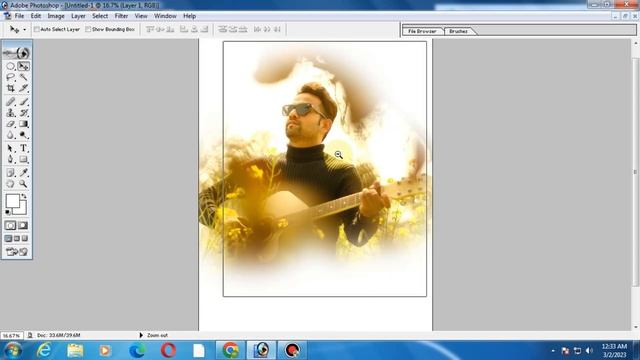This screenshot has height=360, width=640.
Task: Click Jump to ImageReady button
Action: coord(17,252)
